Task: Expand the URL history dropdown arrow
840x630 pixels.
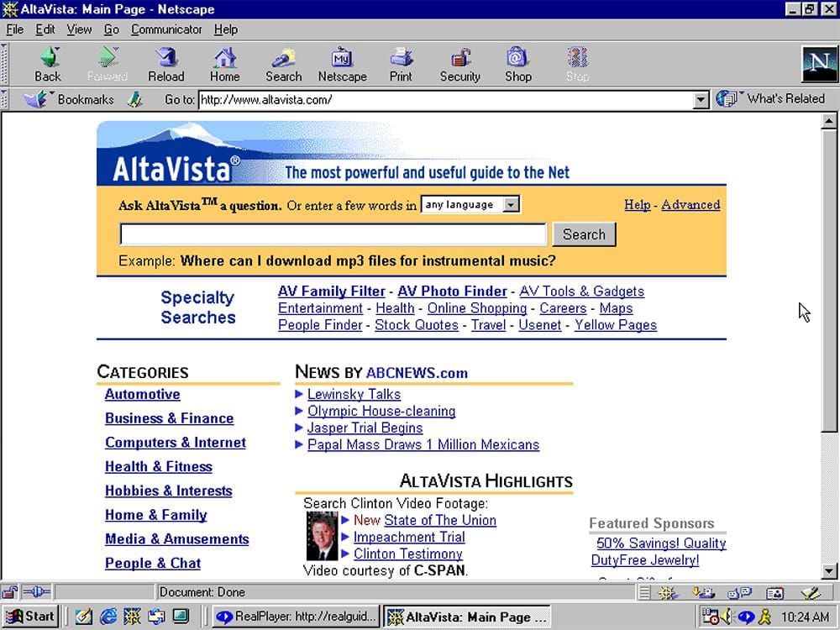Action: click(702, 99)
